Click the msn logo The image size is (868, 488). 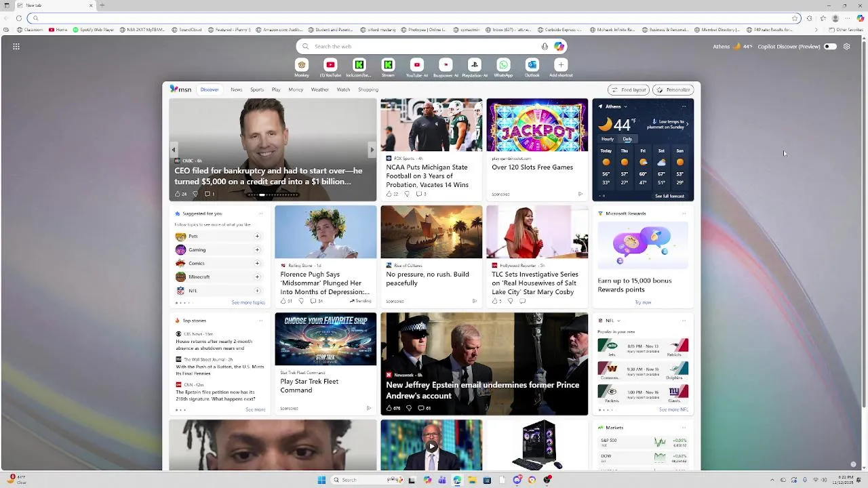(180, 89)
